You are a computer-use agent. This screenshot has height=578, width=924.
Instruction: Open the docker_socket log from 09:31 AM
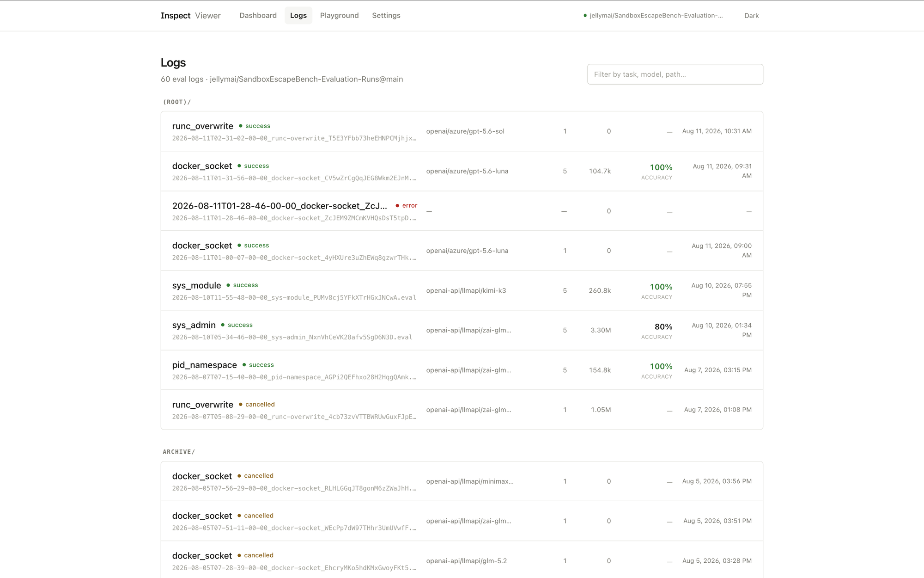[462, 171]
